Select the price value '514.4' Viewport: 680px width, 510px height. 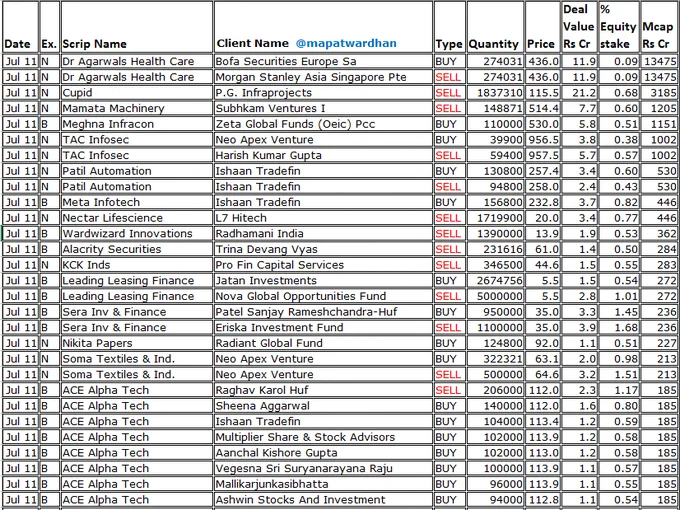[x=543, y=108]
